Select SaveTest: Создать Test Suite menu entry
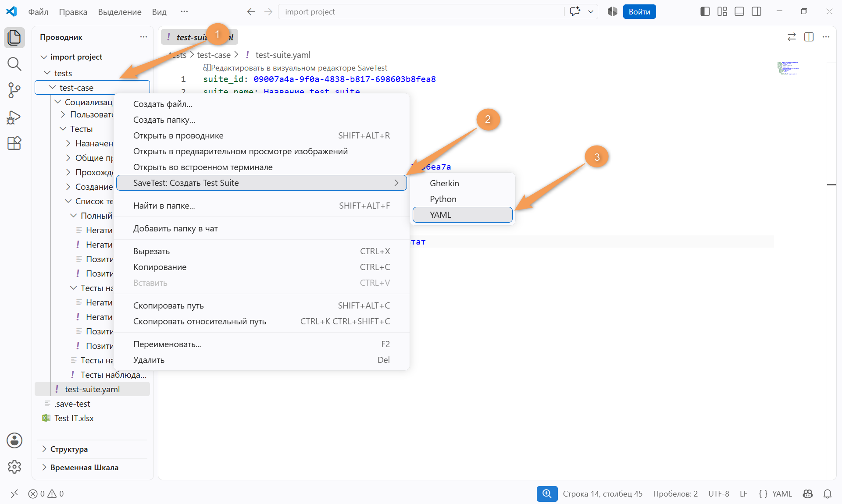Screen dimensions: 842x504 click(x=261, y=183)
